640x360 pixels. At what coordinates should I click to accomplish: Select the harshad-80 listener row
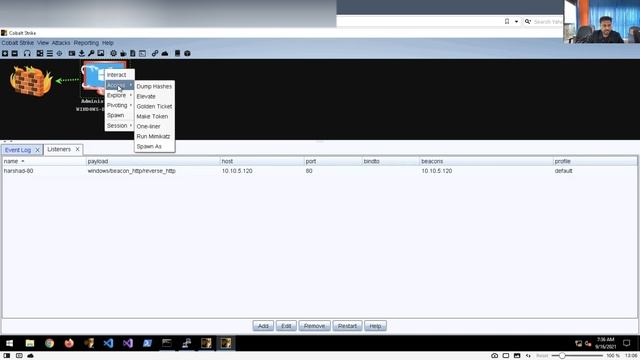[x=319, y=171]
